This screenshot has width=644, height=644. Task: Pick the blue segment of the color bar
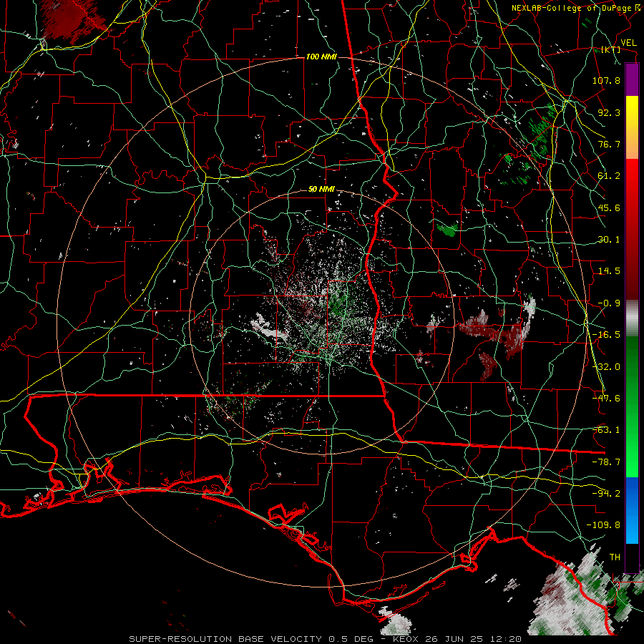(x=632, y=510)
